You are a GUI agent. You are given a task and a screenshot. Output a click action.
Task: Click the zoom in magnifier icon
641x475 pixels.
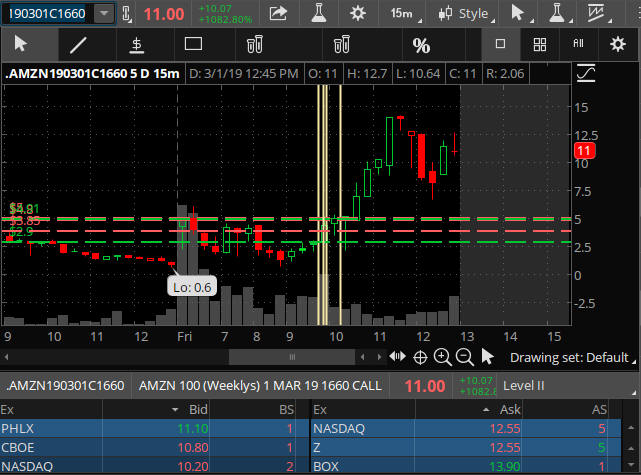(443, 357)
